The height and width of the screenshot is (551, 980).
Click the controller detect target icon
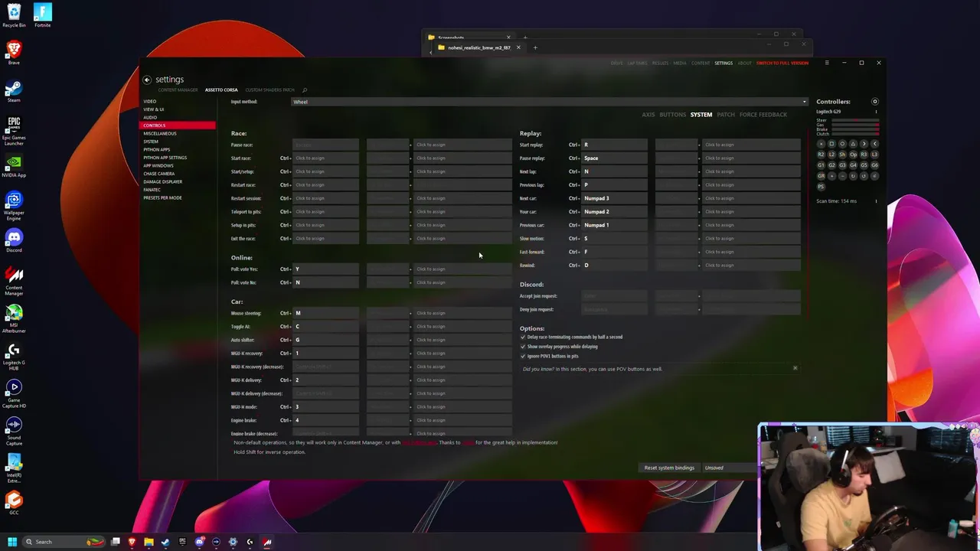[x=875, y=102]
